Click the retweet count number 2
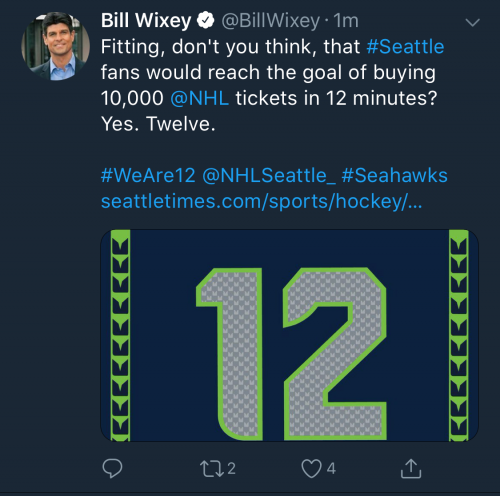This screenshot has height=496, width=500. pyautogui.click(x=231, y=468)
